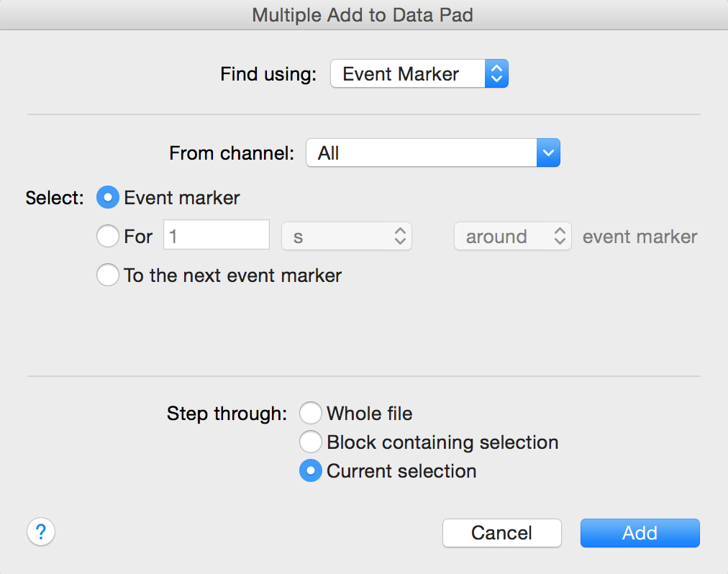Open the around position dropdown
The height and width of the screenshot is (574, 728).
[x=512, y=237]
